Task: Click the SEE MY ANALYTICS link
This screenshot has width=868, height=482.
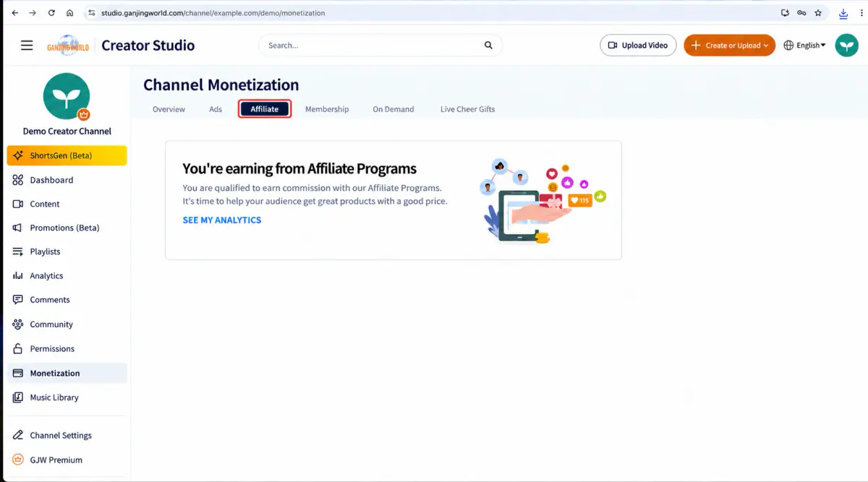Action: (222, 220)
